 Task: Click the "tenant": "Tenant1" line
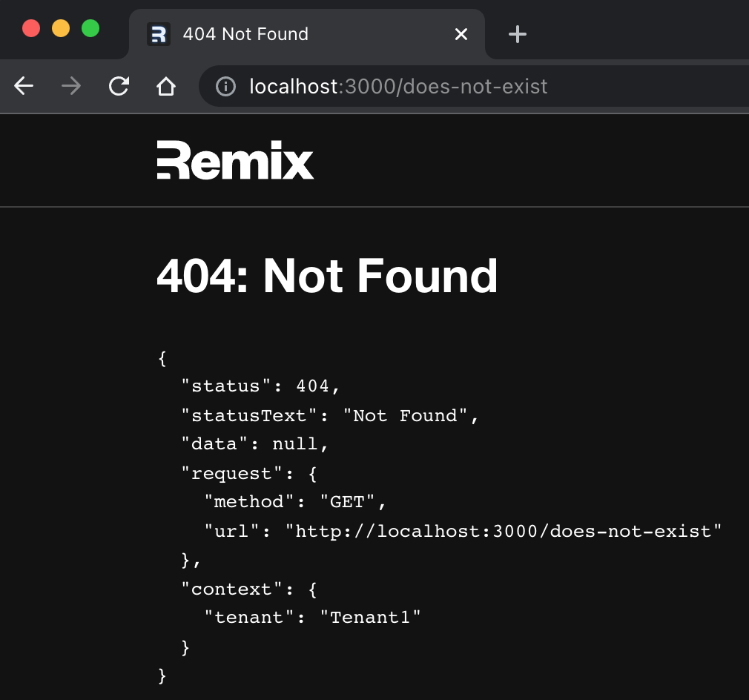coord(312,618)
